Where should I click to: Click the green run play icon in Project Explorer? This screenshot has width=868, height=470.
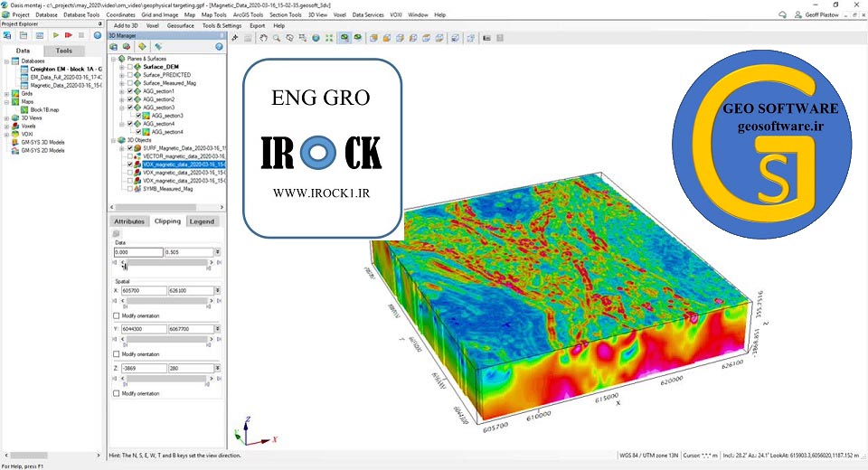[56, 35]
